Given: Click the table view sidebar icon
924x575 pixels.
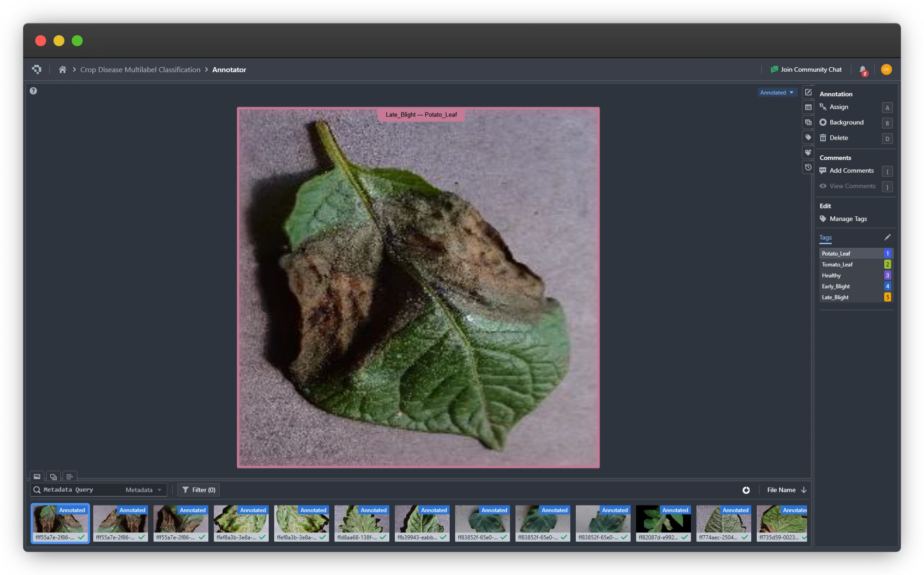Looking at the screenshot, I should click(x=808, y=107).
